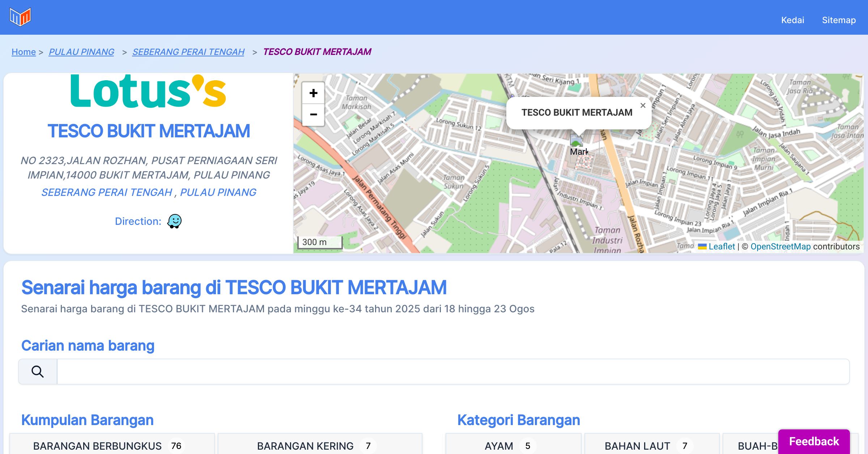Zoom out on the map

point(313,115)
